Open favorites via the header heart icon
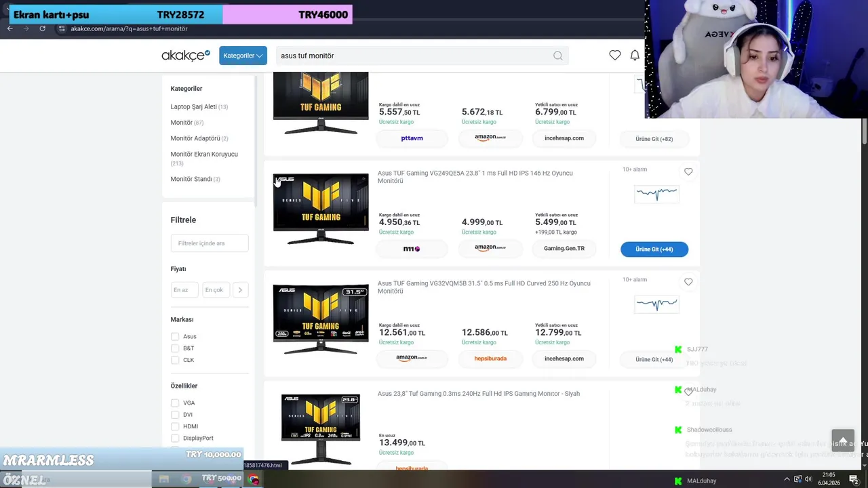 (614, 56)
